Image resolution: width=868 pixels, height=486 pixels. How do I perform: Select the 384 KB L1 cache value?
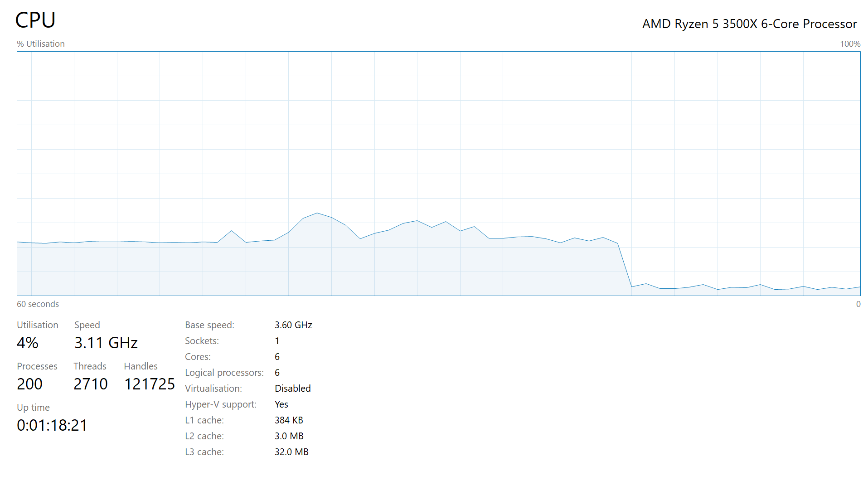point(289,420)
